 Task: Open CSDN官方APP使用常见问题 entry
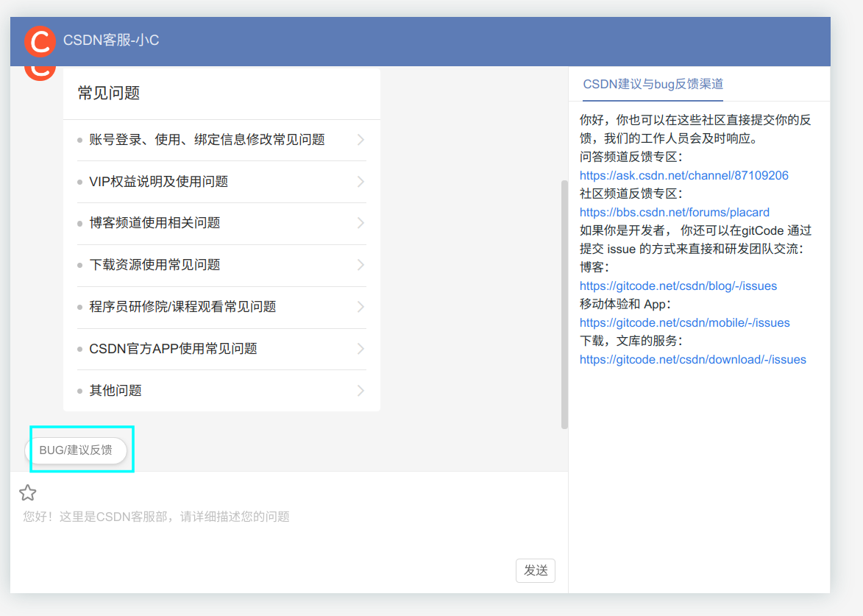point(221,348)
